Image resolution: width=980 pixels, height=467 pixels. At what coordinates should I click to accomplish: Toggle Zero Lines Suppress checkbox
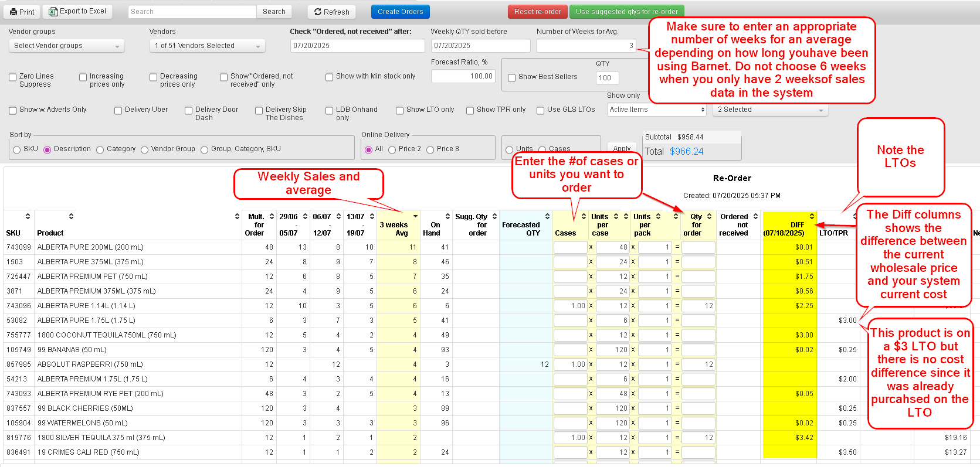pos(12,77)
